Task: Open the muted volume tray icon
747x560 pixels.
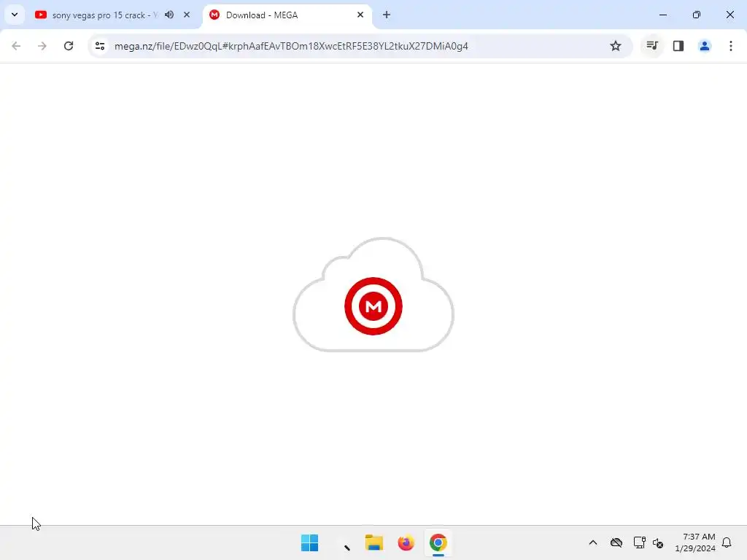Action: [x=658, y=542]
